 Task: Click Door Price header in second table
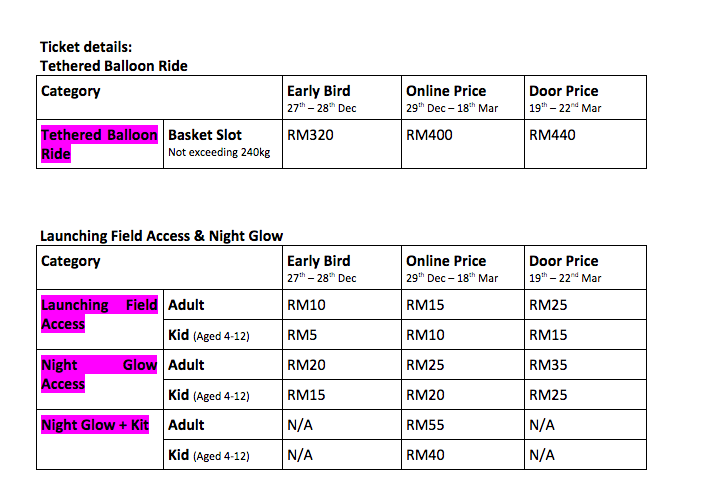tap(564, 261)
